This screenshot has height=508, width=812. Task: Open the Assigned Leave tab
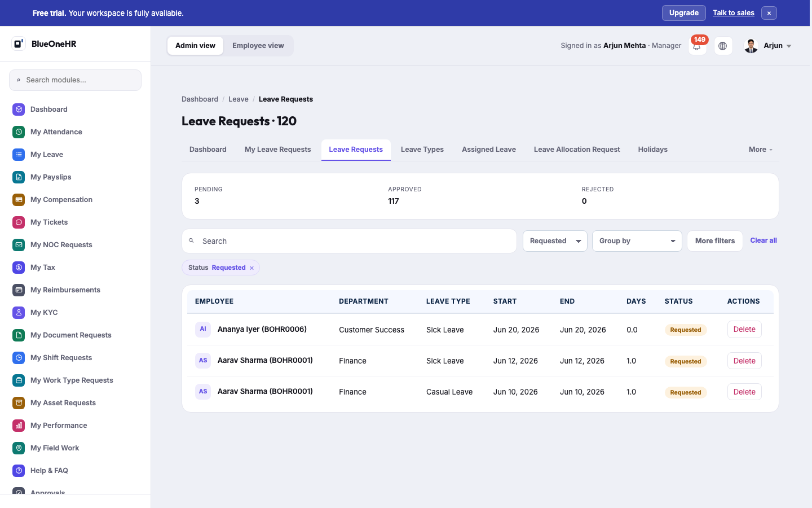[489, 150]
